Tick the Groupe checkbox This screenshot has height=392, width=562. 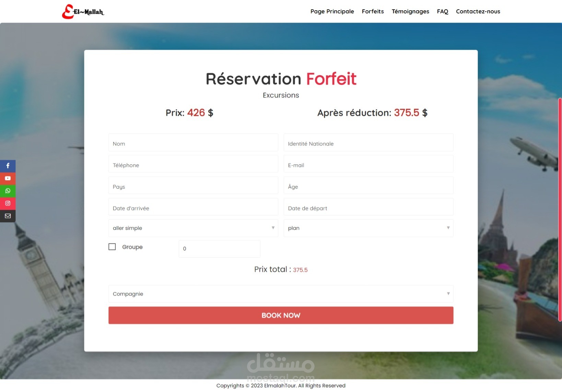(x=112, y=247)
